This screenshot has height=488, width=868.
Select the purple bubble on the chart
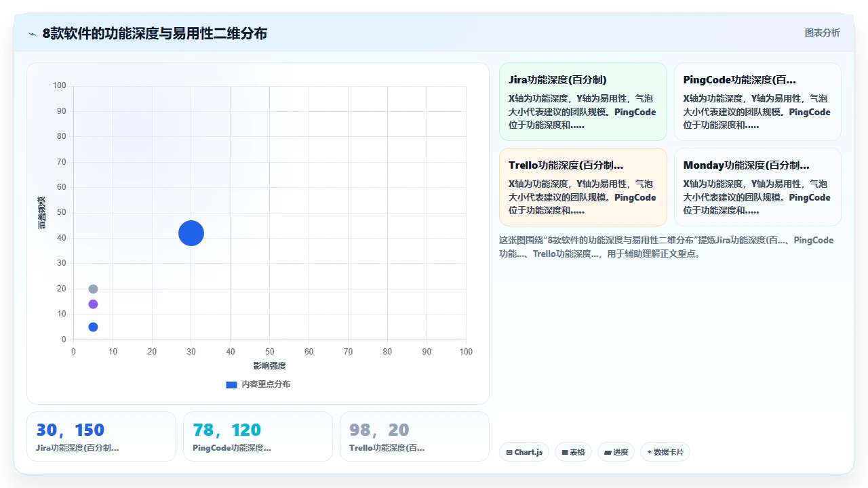[93, 304]
